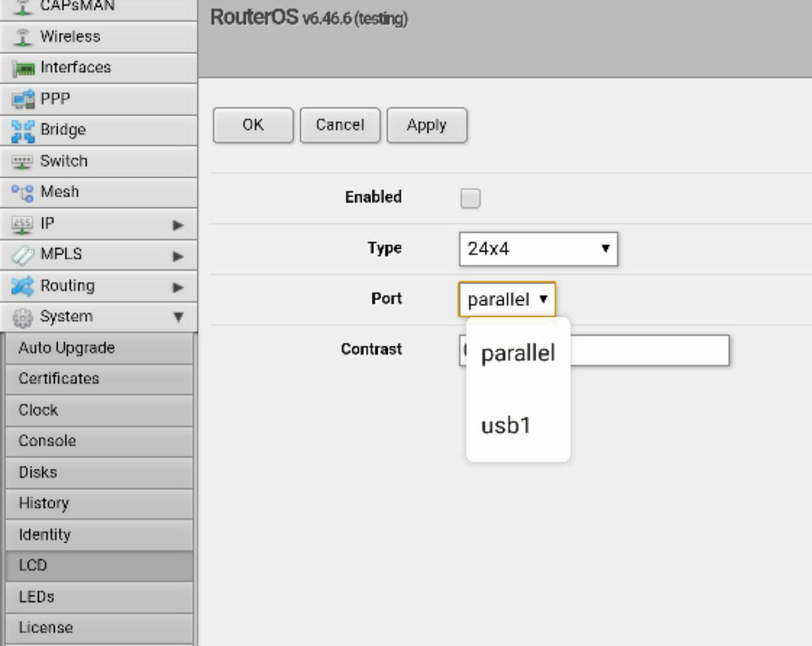
Task: Open the CAPsMAN menu
Action: coord(99,9)
